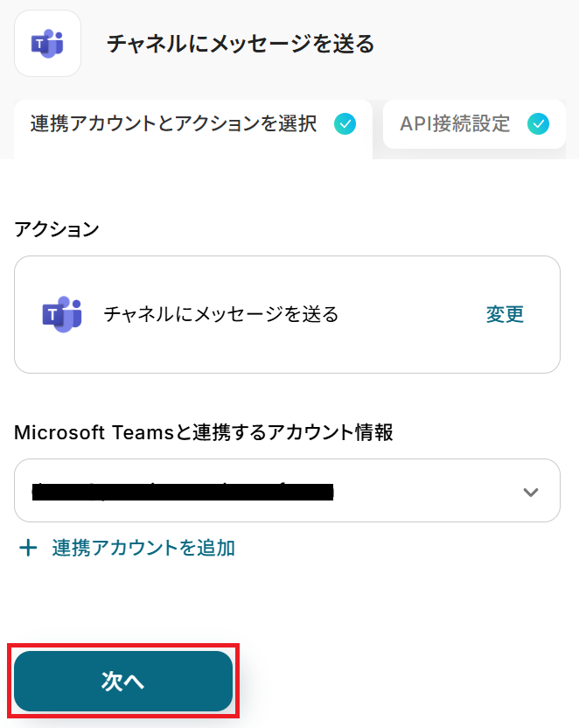Click the 変更 link to change action
This screenshot has width=579, height=728.
(x=505, y=314)
